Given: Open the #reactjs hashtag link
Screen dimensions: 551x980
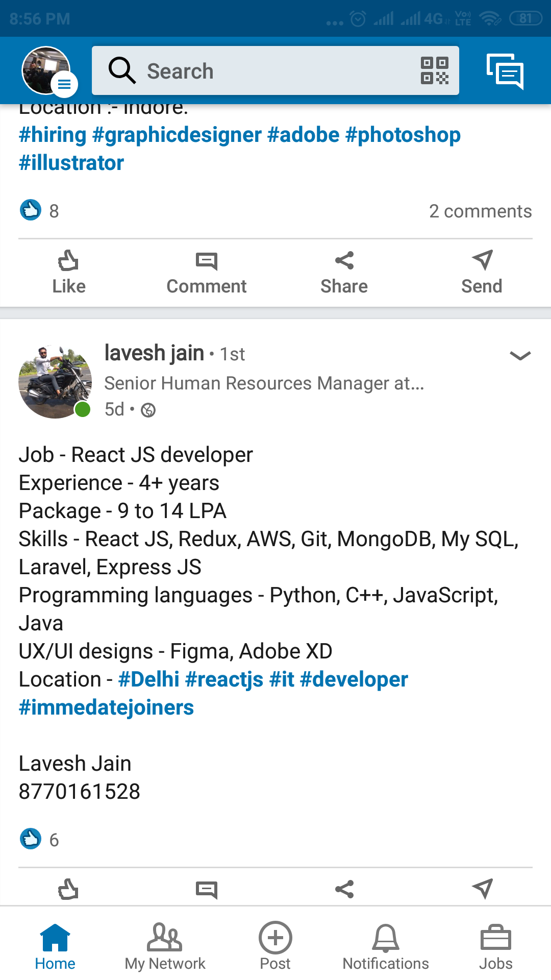Looking at the screenshot, I should click(x=227, y=679).
